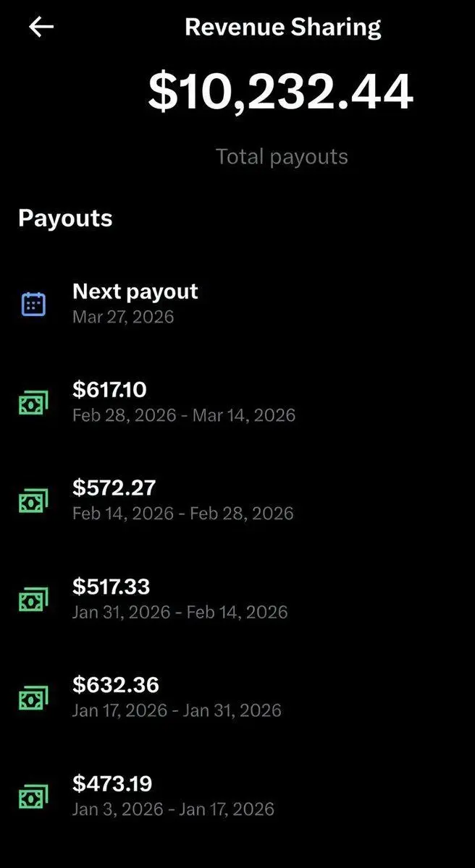Click the Mar 27, 2026 payout date
The height and width of the screenshot is (868, 475).
click(x=123, y=317)
